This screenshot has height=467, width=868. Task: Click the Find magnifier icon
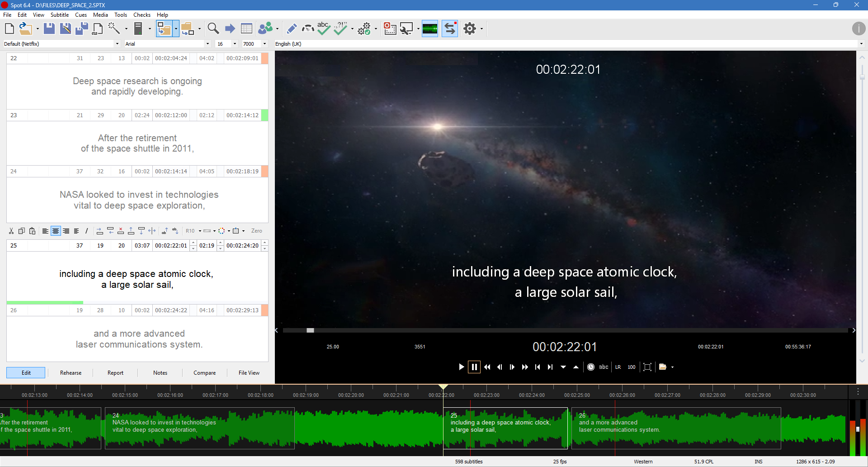pyautogui.click(x=213, y=29)
